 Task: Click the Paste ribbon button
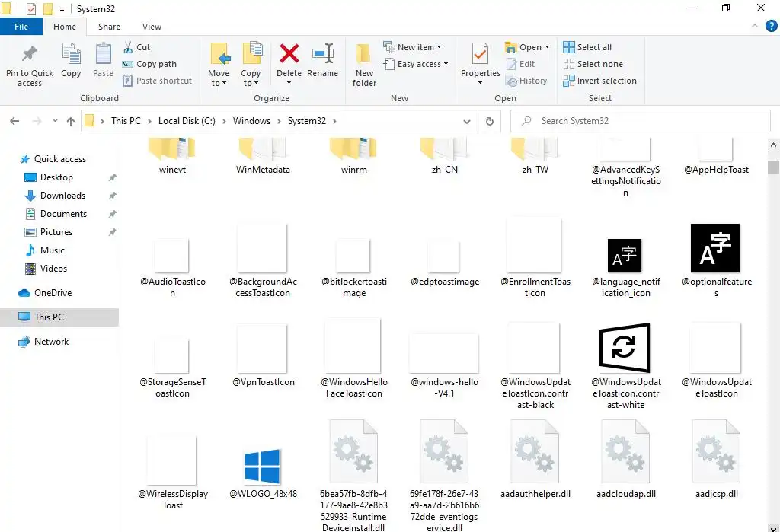click(x=103, y=61)
